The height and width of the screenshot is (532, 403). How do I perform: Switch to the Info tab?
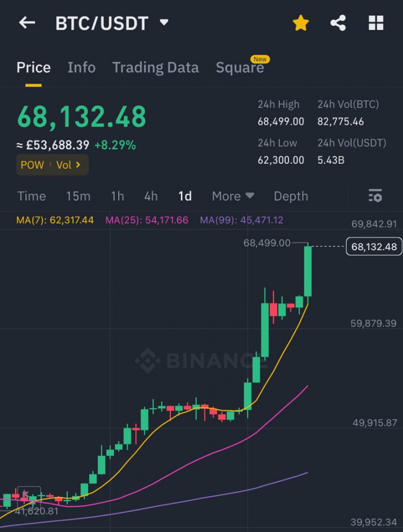(x=82, y=67)
